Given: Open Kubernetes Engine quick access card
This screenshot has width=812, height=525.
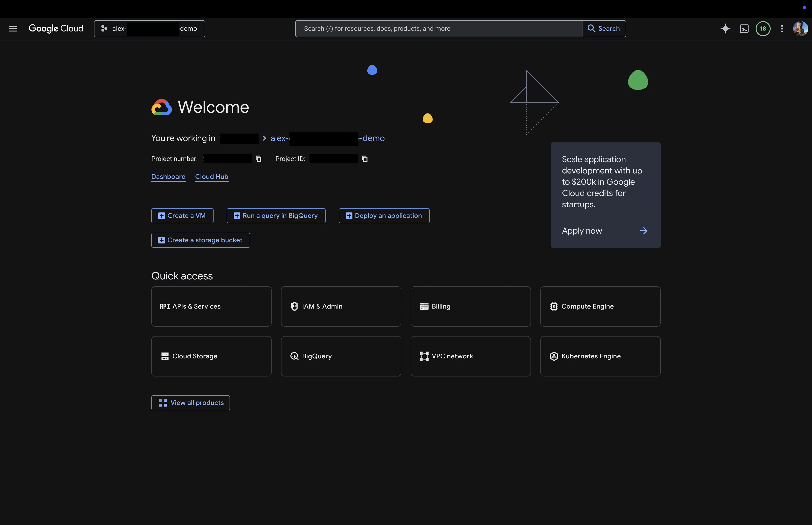Looking at the screenshot, I should click(600, 356).
